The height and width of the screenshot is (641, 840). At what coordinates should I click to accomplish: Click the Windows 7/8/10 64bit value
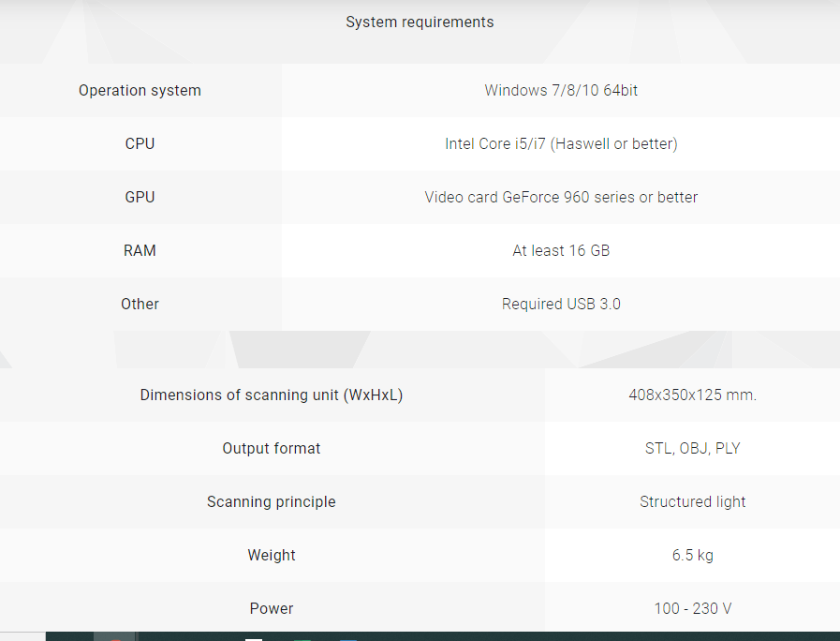[x=561, y=90]
